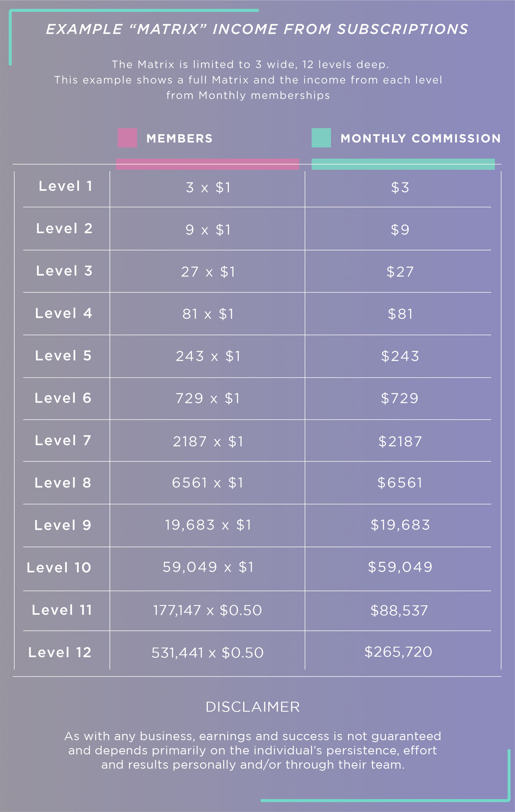Click the MEMBERS column header label
This screenshot has height=812, width=515.
(x=180, y=138)
